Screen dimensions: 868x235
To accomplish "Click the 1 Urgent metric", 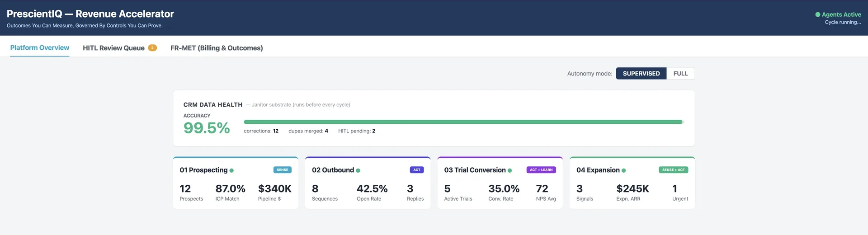I will coord(680,192).
